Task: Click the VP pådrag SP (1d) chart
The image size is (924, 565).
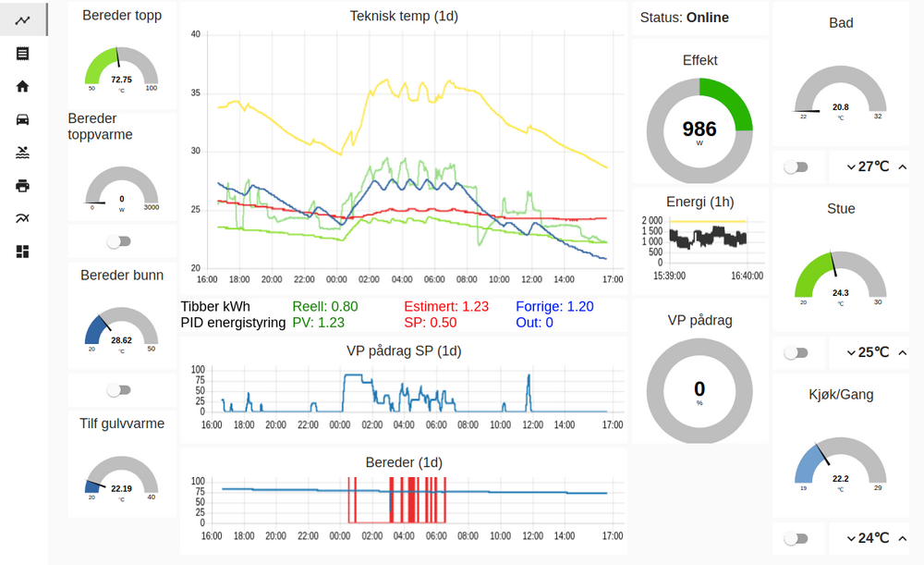Action: point(404,393)
